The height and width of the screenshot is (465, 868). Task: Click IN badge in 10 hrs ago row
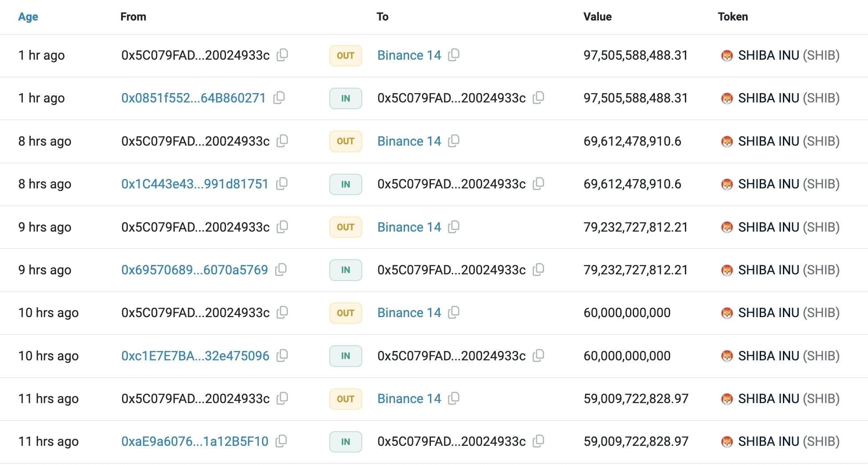coord(346,356)
